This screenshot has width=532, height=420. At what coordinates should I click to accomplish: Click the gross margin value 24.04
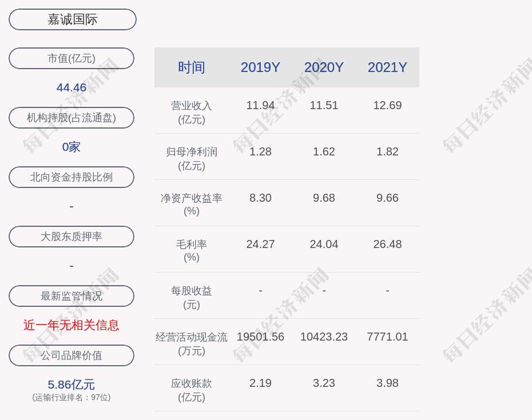point(324,244)
